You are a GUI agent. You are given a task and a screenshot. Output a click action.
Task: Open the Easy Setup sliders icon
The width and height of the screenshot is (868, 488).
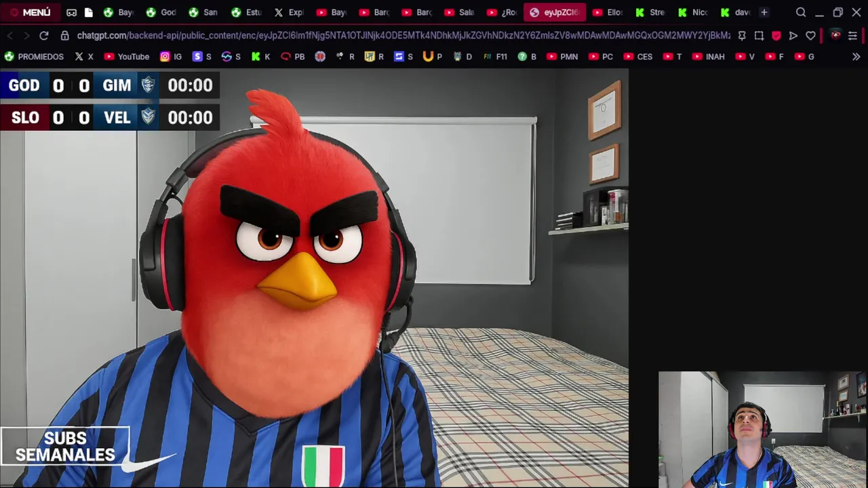tap(853, 35)
